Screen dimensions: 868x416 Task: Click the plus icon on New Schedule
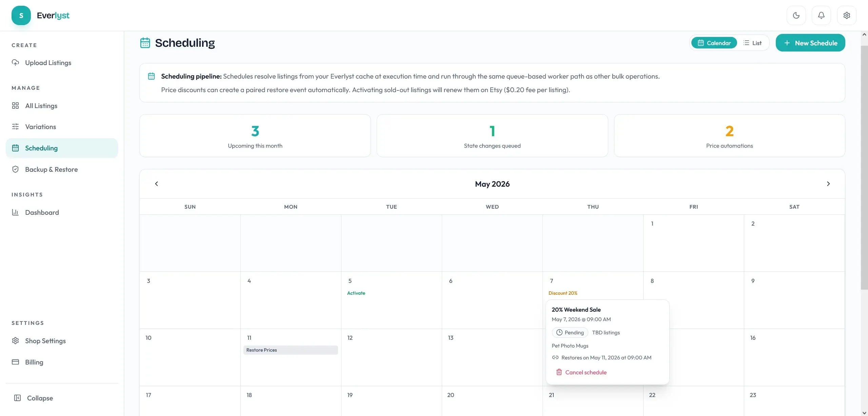tap(787, 43)
